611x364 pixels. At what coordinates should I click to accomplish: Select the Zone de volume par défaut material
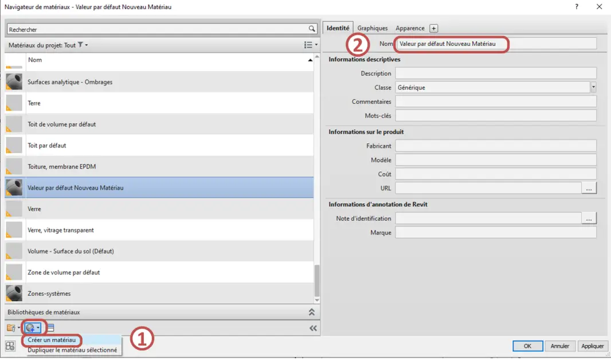coord(159,272)
